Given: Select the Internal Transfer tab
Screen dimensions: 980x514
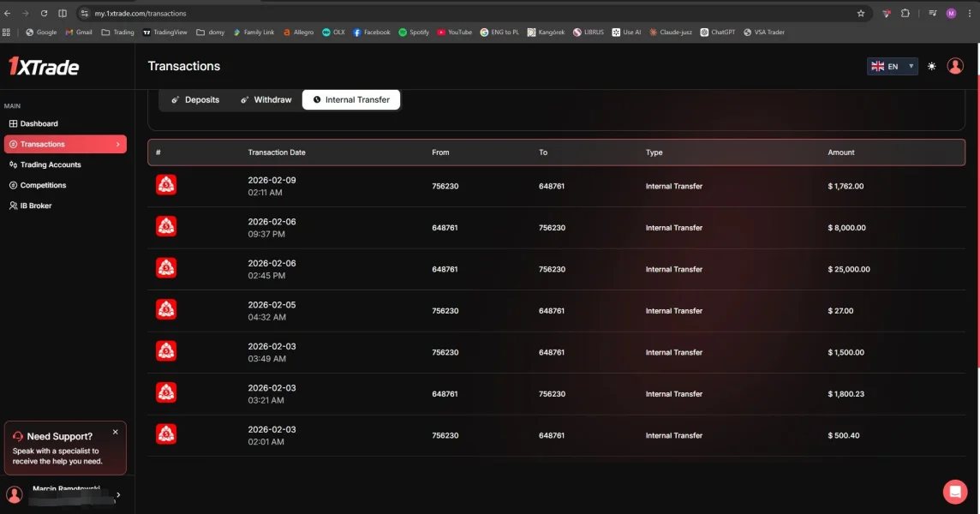Looking at the screenshot, I should [351, 100].
